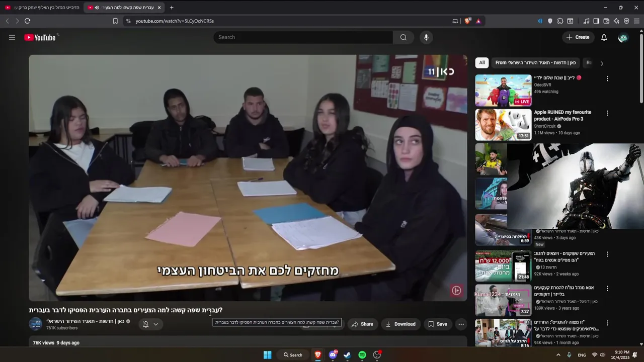
Task: Open the extensions puzzle icon
Action: click(560, 21)
